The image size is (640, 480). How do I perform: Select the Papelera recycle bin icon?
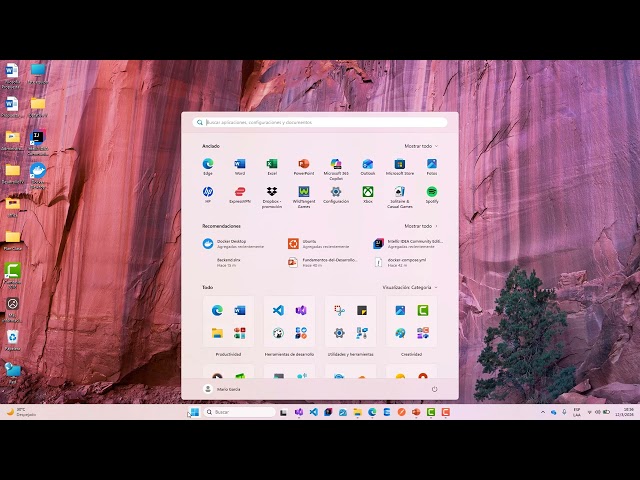tap(13, 340)
